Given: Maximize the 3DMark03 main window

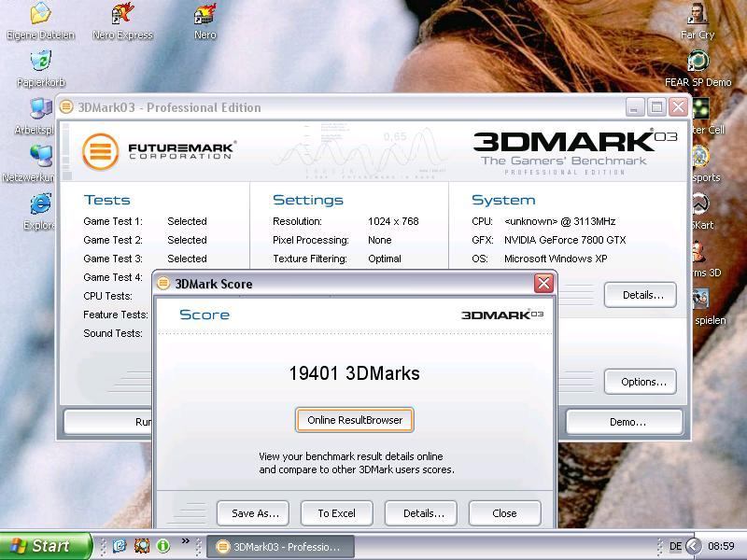Looking at the screenshot, I should tap(656, 107).
